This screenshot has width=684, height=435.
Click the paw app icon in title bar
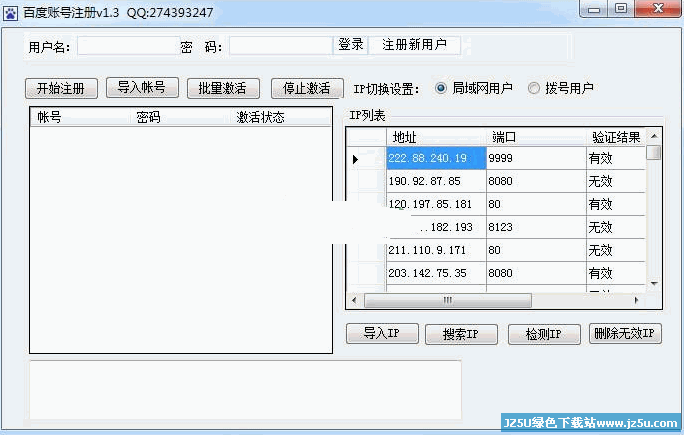[10, 13]
